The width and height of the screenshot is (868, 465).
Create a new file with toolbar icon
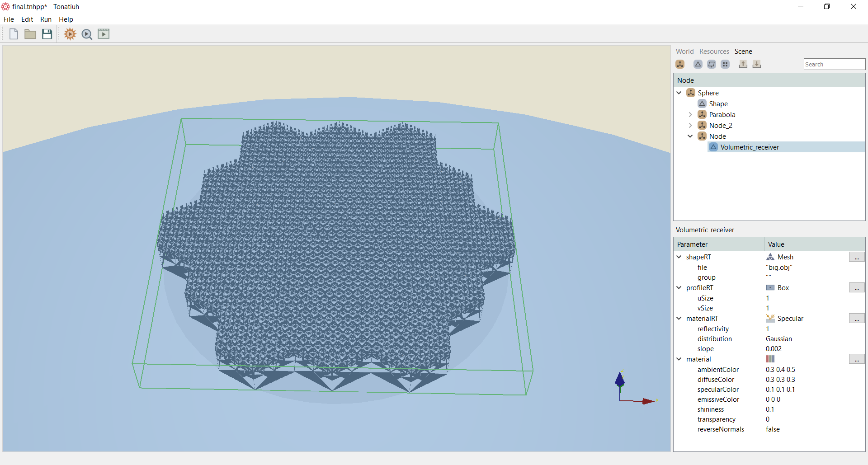click(x=14, y=34)
